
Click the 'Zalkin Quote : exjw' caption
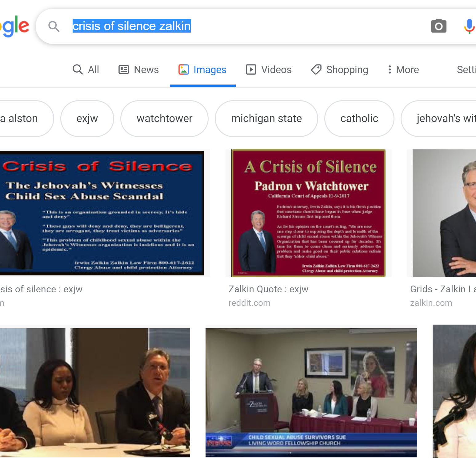[x=268, y=289]
